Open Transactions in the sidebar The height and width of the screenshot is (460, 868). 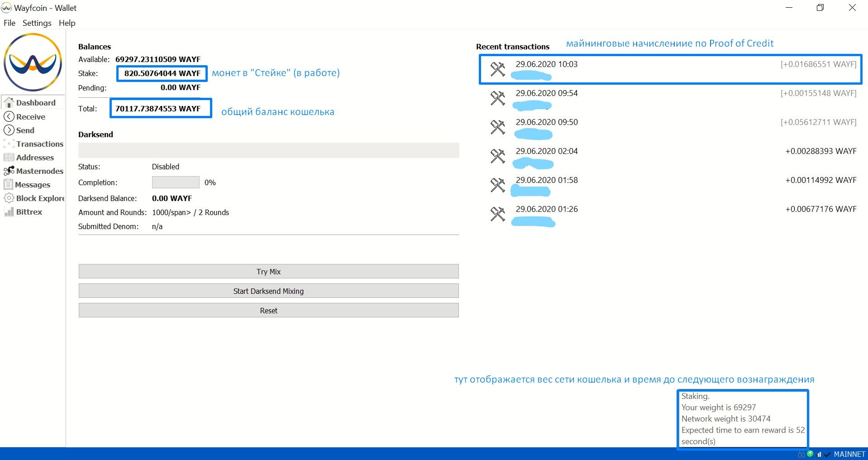tap(34, 144)
